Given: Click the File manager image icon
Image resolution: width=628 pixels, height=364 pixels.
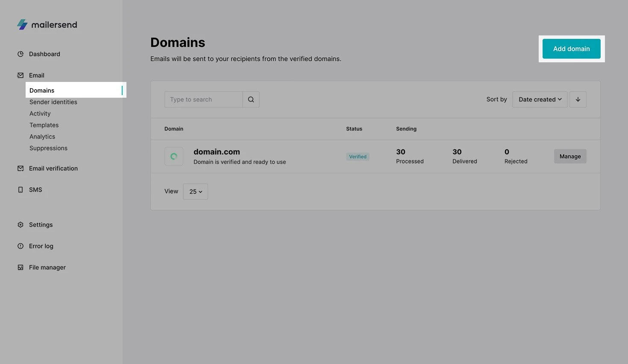Looking at the screenshot, I should (x=21, y=268).
